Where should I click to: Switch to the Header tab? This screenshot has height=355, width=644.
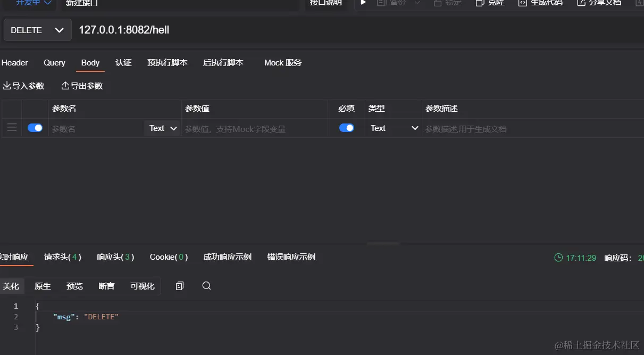[15, 63]
